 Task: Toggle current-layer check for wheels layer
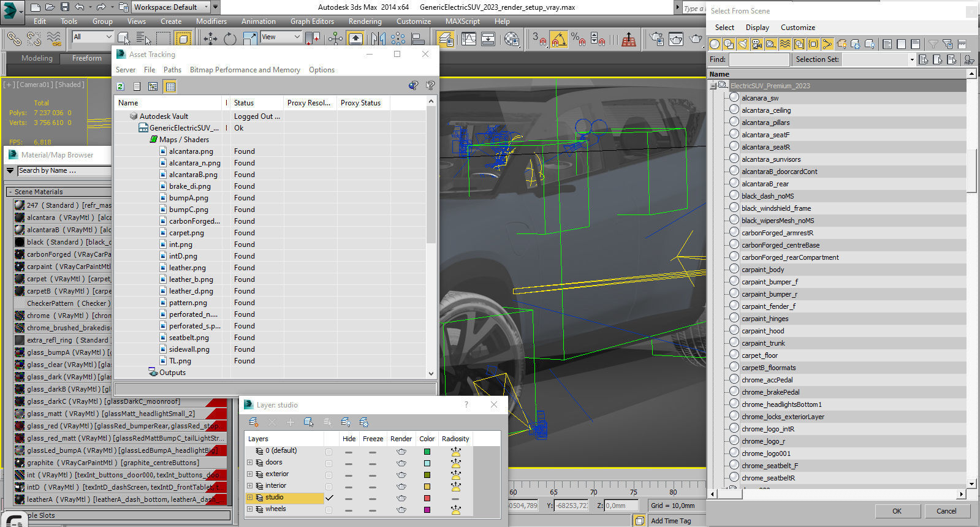coord(329,510)
